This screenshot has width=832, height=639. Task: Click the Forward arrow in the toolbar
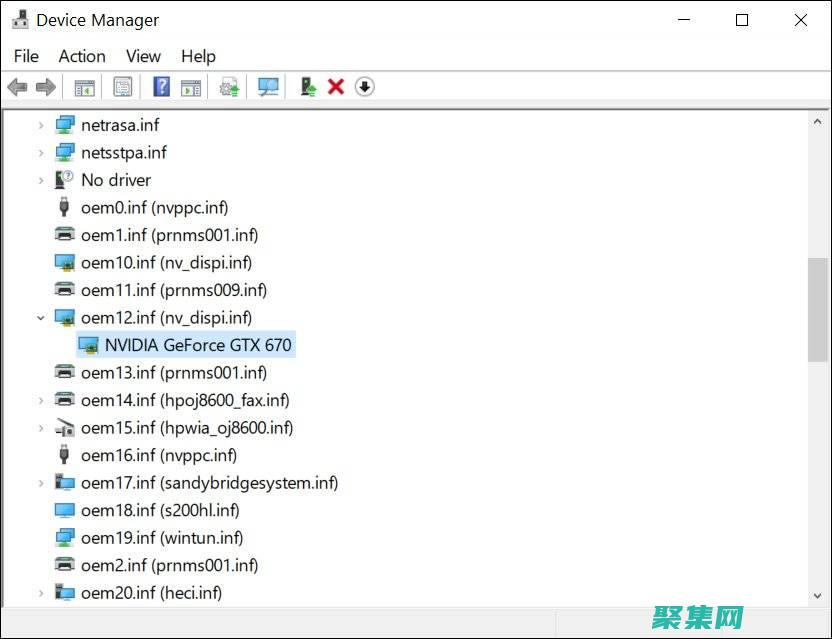tap(45, 87)
